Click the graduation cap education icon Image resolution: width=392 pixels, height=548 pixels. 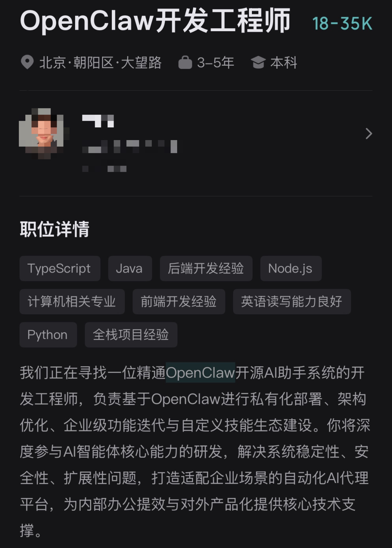pyautogui.click(x=258, y=62)
